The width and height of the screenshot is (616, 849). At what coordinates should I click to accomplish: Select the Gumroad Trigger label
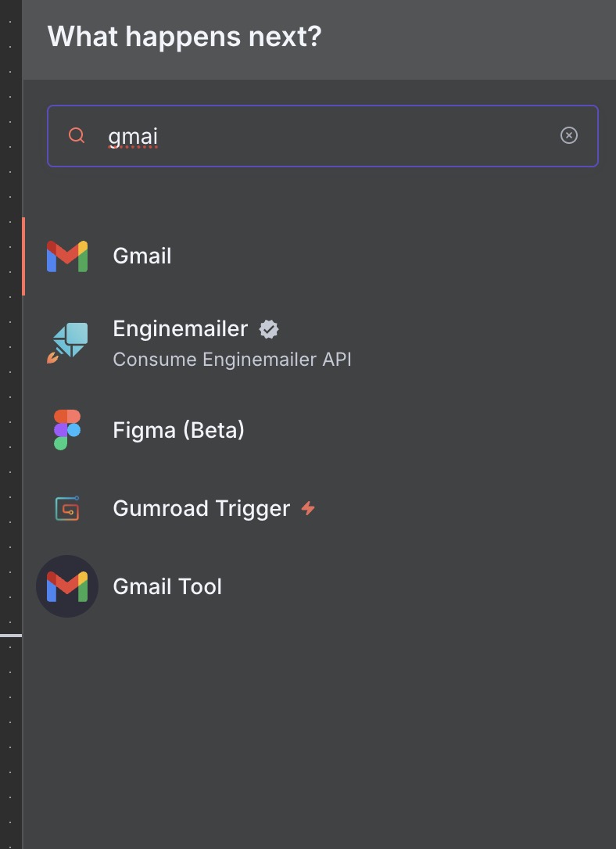[202, 509]
